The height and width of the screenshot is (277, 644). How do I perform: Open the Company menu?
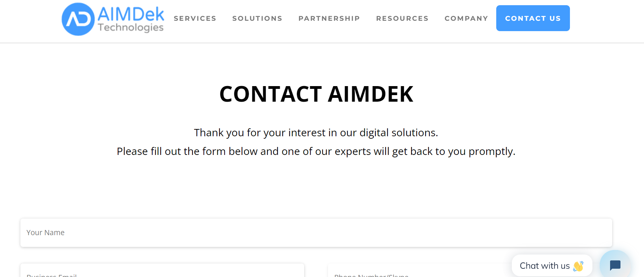click(466, 18)
